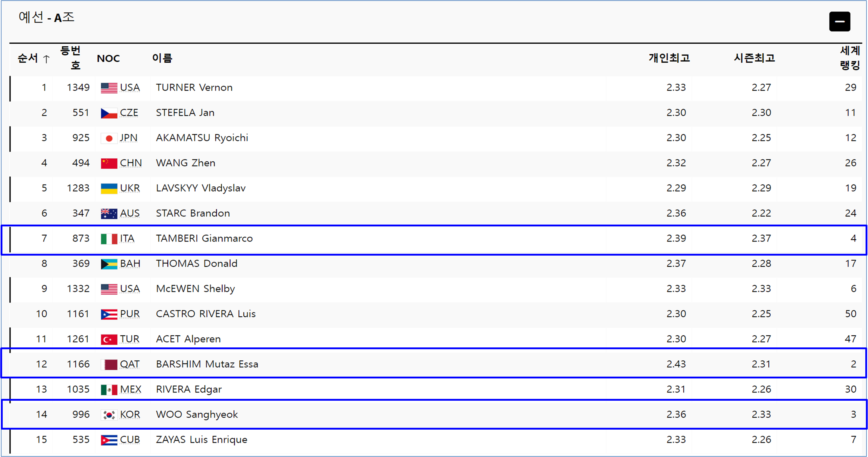Sort by the 순서 column header
The width and height of the screenshot is (868, 457).
pos(28,58)
